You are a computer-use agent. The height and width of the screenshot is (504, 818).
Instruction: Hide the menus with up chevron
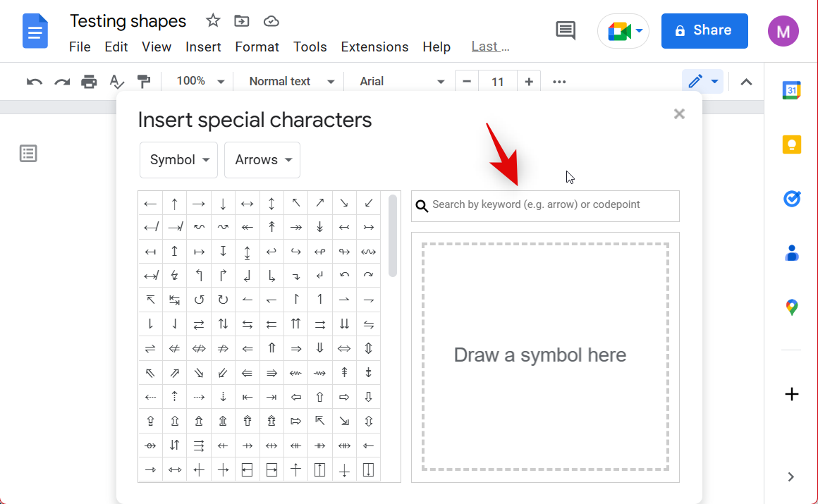747,82
